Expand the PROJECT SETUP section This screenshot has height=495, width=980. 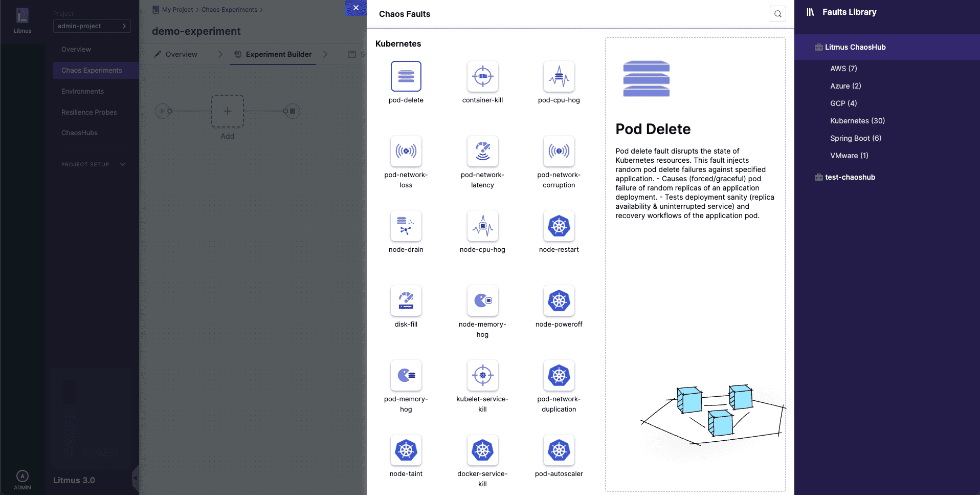click(x=93, y=164)
